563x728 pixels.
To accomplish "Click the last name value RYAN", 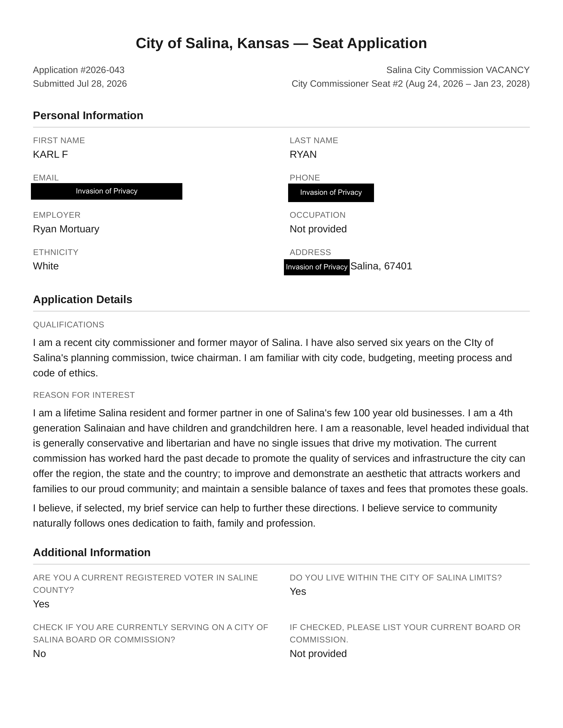I will click(x=303, y=154).
